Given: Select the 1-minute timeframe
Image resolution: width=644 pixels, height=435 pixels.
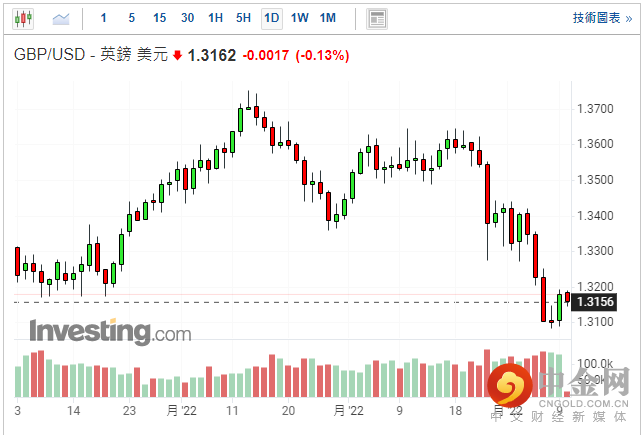Looking at the screenshot, I should coord(104,18).
